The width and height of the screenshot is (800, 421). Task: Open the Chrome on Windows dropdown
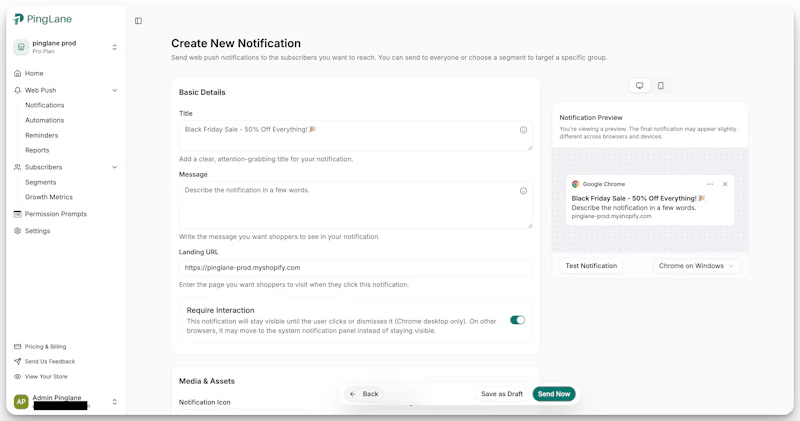tap(696, 266)
